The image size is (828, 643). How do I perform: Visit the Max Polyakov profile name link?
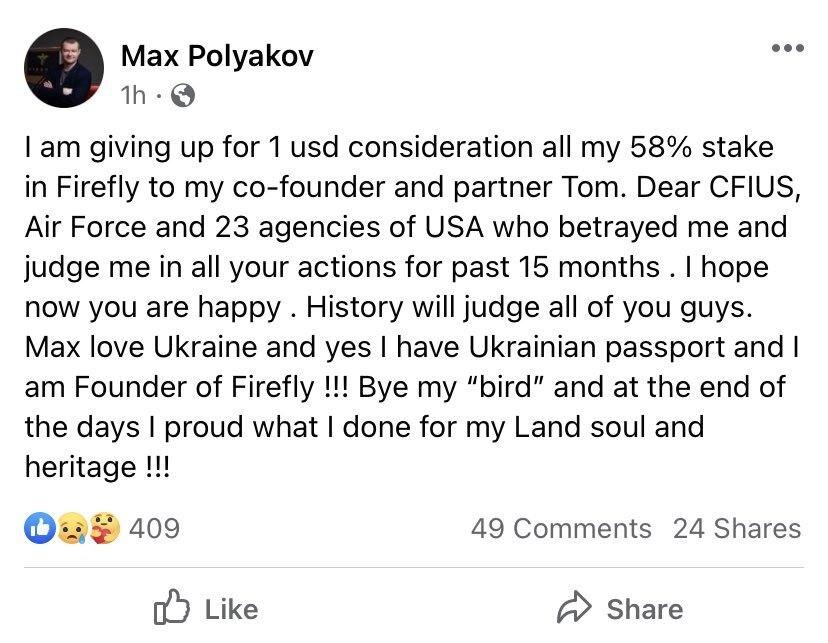(x=217, y=56)
